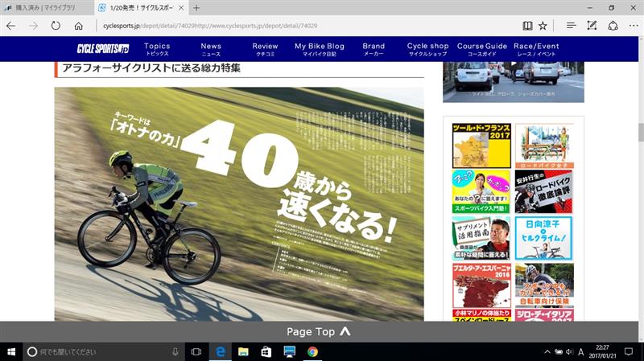The height and width of the screenshot is (361, 644).
Task: Open the taskbar clock showing 22:27
Action: pos(602,351)
